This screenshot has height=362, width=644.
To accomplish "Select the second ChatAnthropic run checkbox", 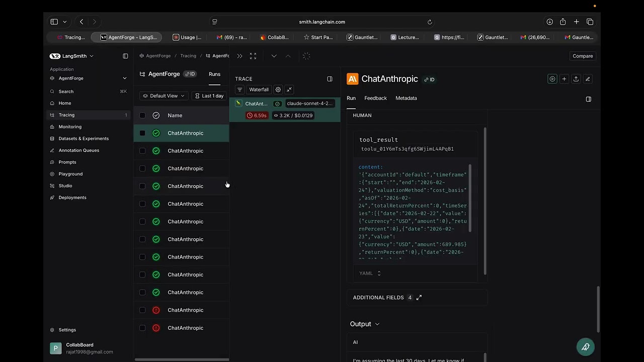I will coord(142,151).
